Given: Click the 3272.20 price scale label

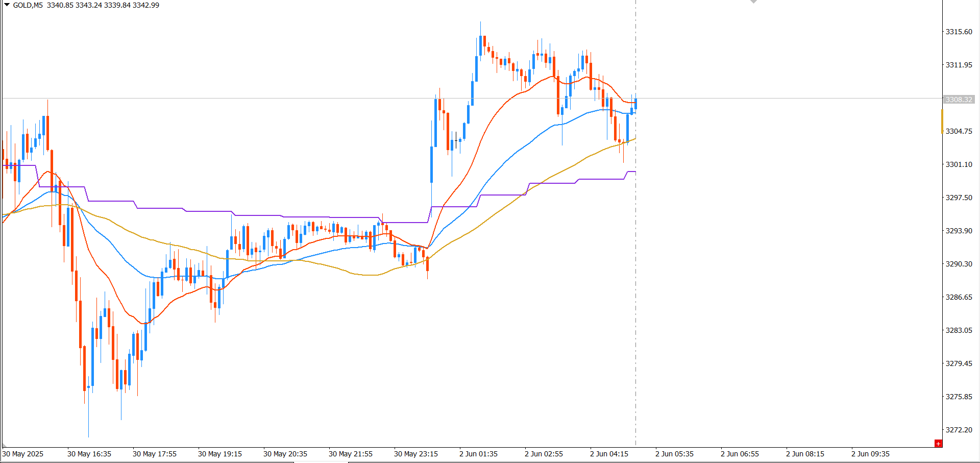Looking at the screenshot, I should (959, 430).
